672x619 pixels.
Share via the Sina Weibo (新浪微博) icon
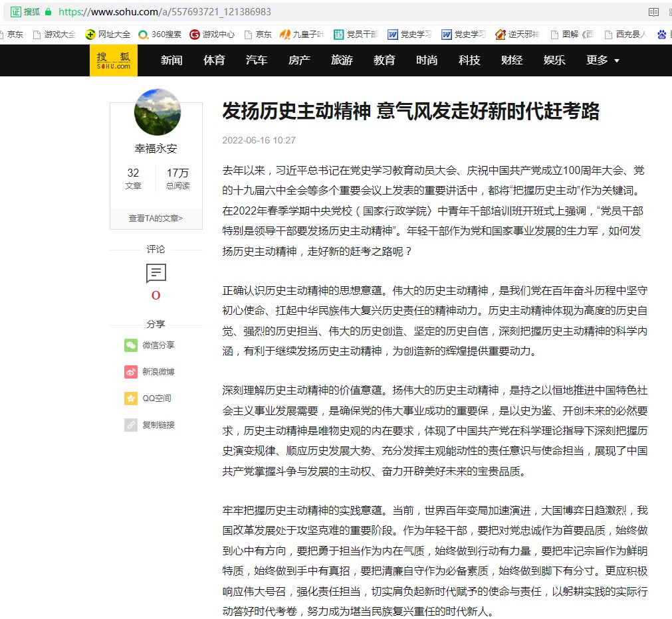tap(131, 372)
